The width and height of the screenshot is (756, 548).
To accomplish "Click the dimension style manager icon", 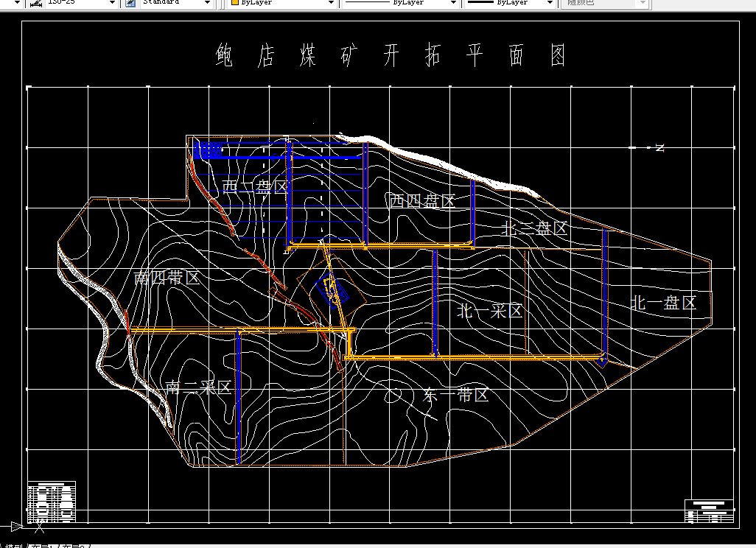I will pyautogui.click(x=35, y=3).
